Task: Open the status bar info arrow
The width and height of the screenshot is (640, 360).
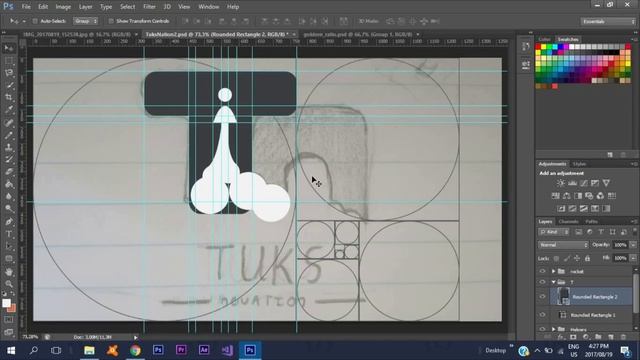Action: (136, 337)
